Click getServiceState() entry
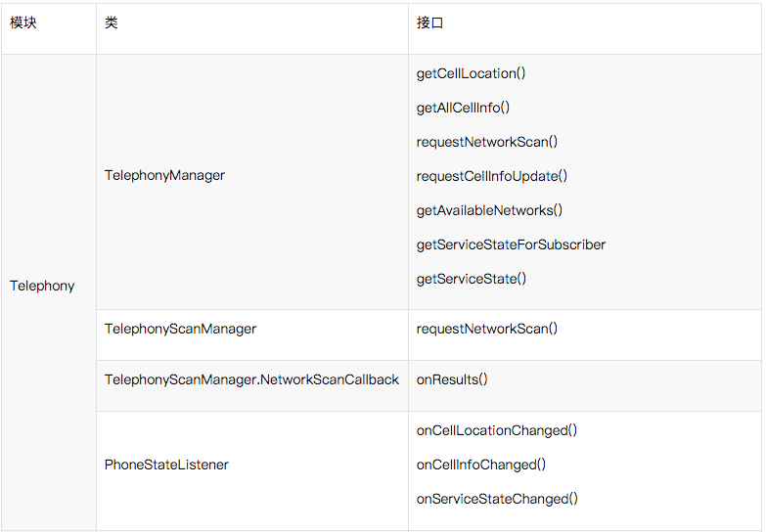 pyautogui.click(x=472, y=279)
